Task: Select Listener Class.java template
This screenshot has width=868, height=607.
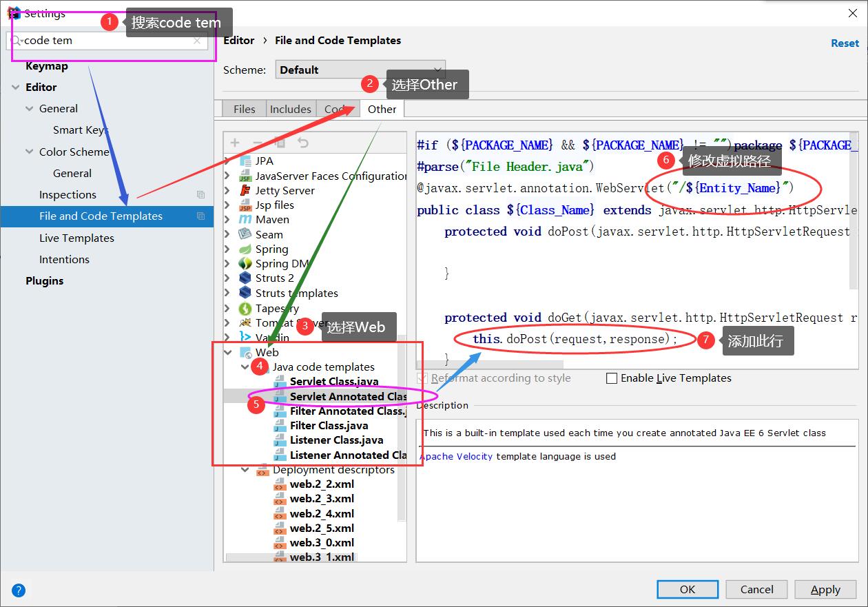Action: click(x=336, y=440)
